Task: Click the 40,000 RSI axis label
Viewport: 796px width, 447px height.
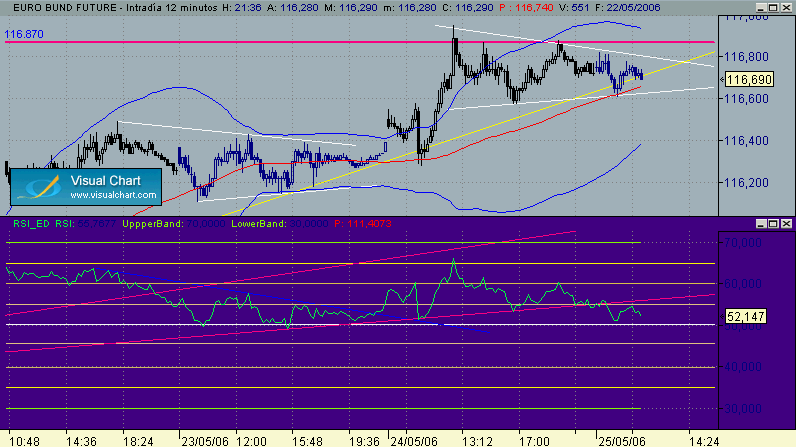Action: [743, 367]
